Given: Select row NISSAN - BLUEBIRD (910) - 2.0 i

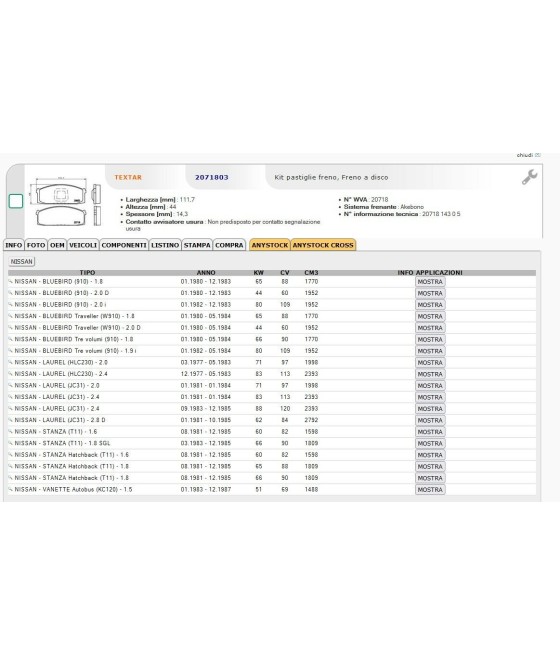Looking at the screenshot, I should pyautogui.click(x=272, y=305).
